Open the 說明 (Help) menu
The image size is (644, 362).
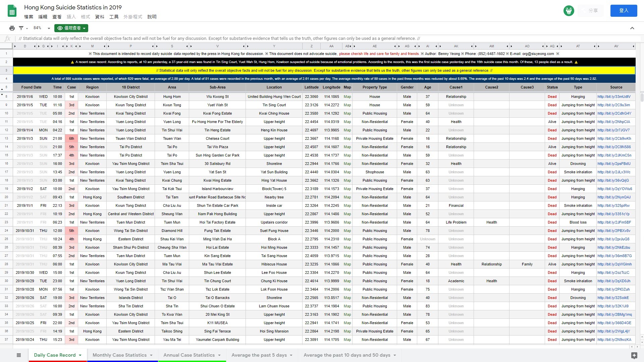pos(152,17)
